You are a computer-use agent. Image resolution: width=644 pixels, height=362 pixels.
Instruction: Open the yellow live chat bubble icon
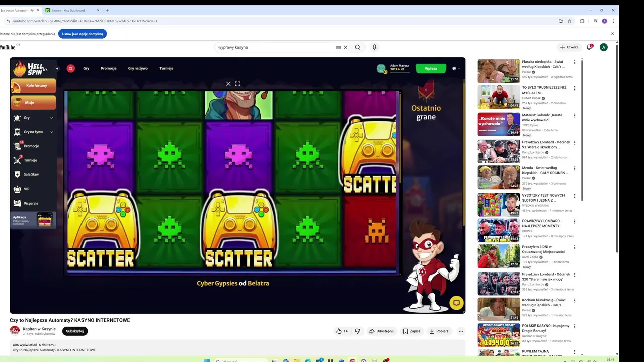(456, 303)
